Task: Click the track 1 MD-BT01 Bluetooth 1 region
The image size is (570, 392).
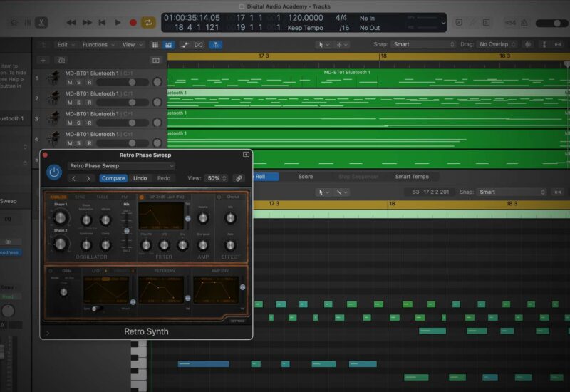Action: tap(368, 78)
